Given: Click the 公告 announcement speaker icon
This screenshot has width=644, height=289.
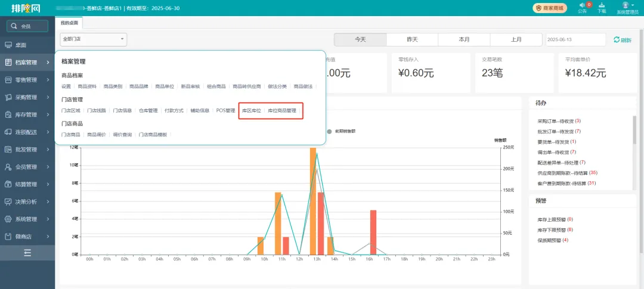Looking at the screenshot, I should click(582, 5).
